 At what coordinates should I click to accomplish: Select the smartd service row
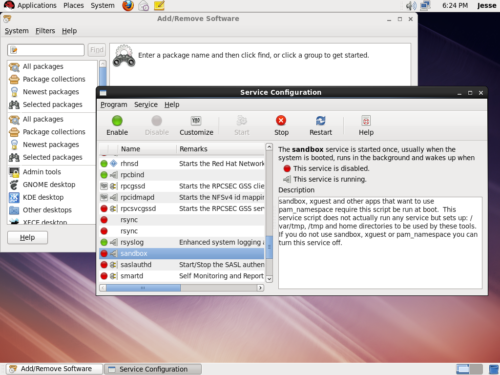182,276
